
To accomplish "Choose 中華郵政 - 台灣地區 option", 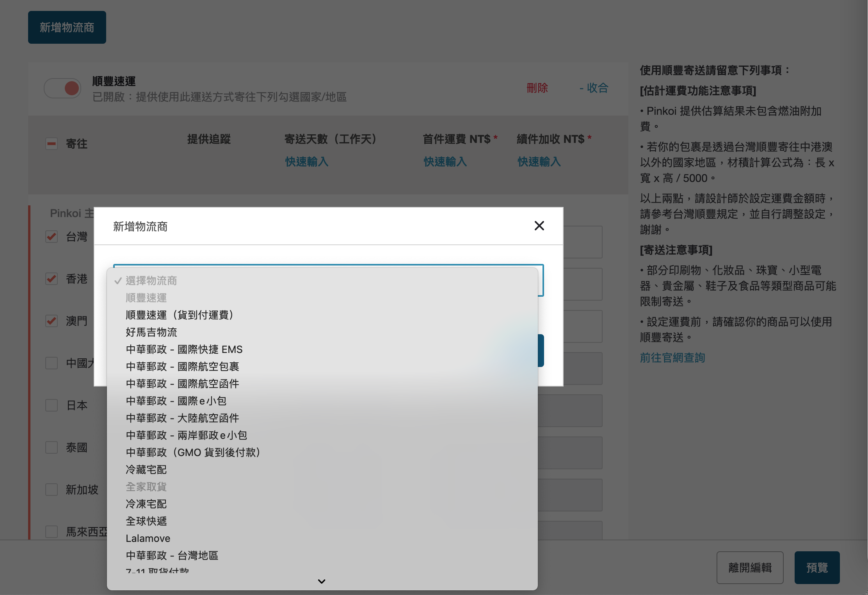I will point(322,556).
